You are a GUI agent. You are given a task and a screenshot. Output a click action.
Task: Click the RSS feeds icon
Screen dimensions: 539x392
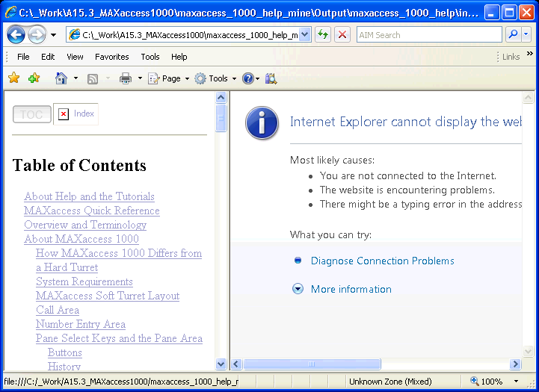click(93, 79)
